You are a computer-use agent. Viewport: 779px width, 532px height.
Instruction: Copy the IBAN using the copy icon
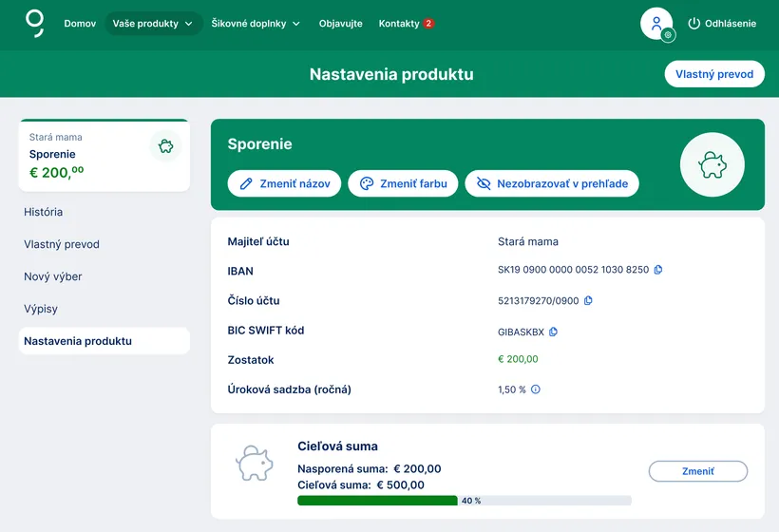tap(658, 270)
